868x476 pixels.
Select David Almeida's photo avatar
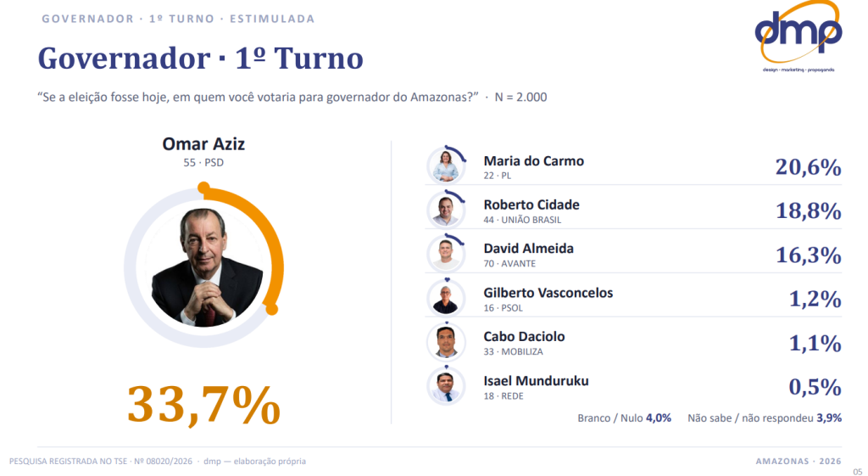click(x=446, y=254)
